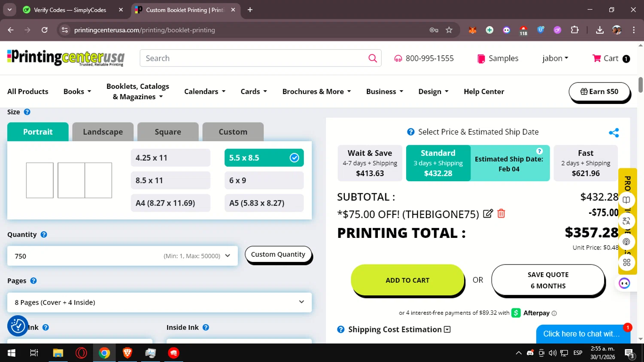This screenshot has height=362, width=644.
Task: Select the 5.5 x 8.5 size option
Action: pos(264,158)
